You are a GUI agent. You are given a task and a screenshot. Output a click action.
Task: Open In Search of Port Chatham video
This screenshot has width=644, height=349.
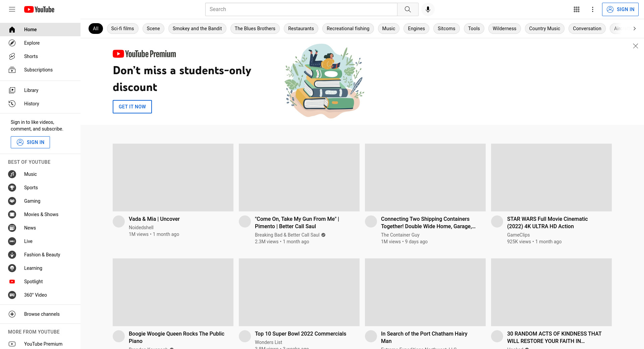[424, 337]
